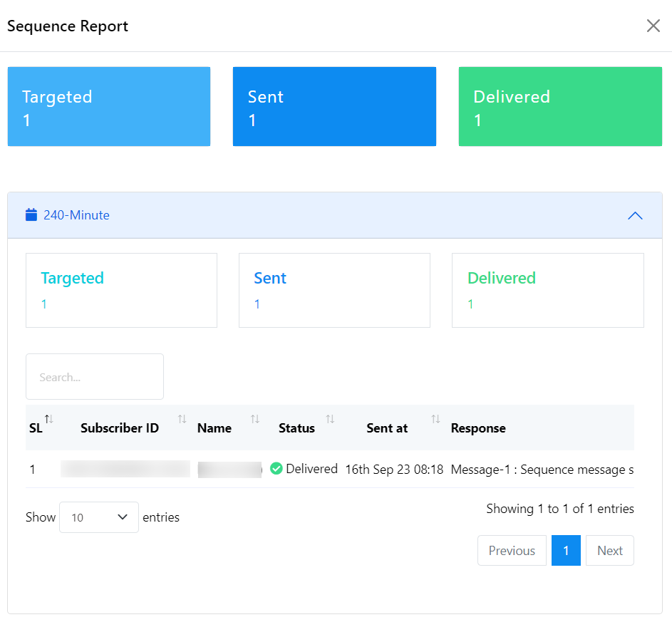Sort by Subscriber ID arrows icon
Screen dimensions: 672x632
coord(182,419)
